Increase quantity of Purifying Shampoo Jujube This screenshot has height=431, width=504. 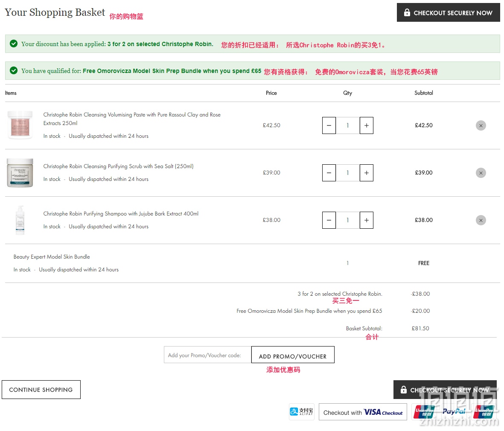pos(367,220)
